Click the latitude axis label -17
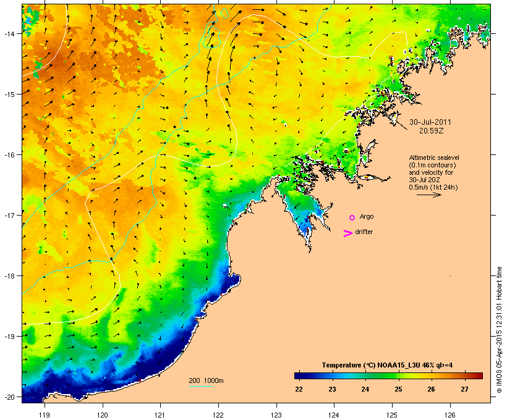Image resolution: width=507 pixels, height=420 pixels. pyautogui.click(x=9, y=215)
